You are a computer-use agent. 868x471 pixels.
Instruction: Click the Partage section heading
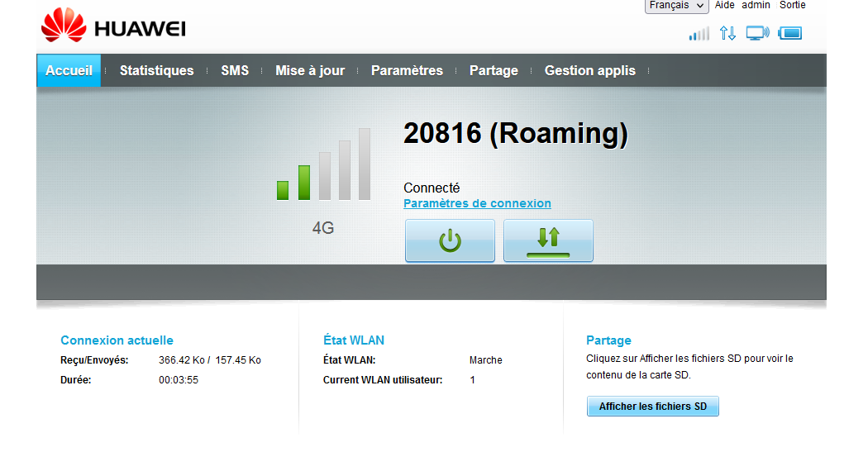click(x=609, y=340)
